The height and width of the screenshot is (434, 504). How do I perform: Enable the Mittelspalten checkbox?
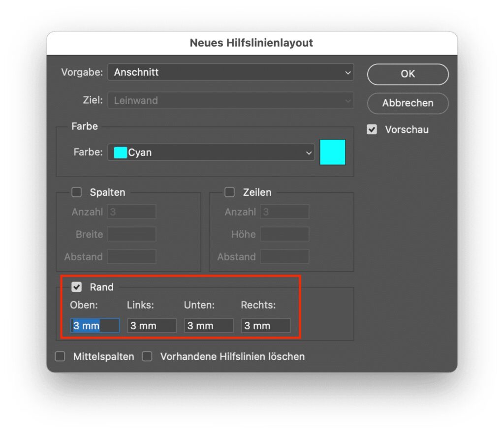tap(60, 357)
